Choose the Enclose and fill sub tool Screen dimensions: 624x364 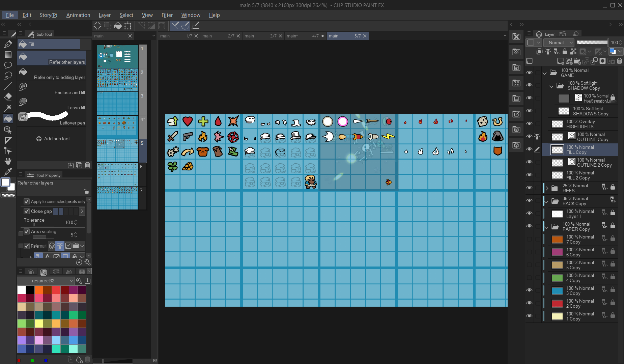[x=52, y=89]
